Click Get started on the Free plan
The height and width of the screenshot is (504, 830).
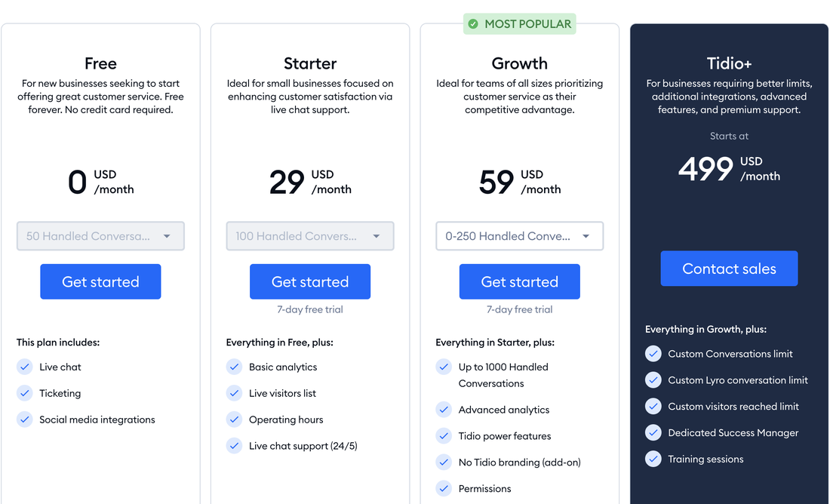100,281
